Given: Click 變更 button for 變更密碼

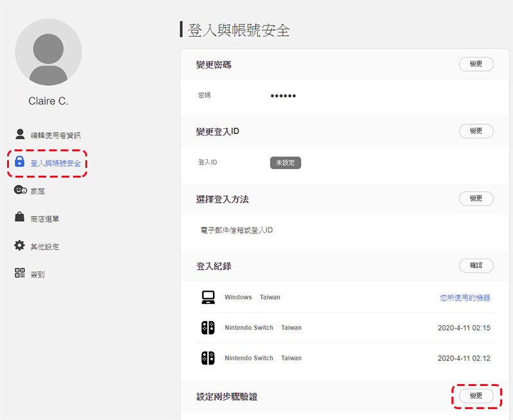Looking at the screenshot, I should pyautogui.click(x=476, y=63).
